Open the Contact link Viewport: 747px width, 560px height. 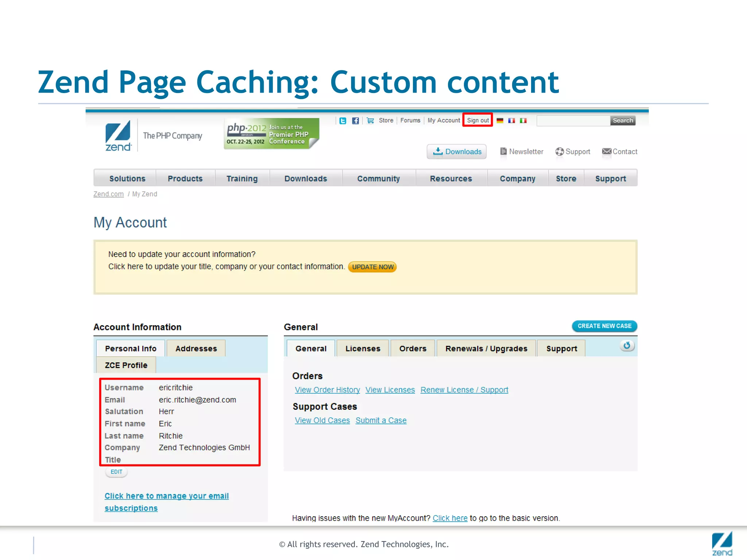click(625, 152)
